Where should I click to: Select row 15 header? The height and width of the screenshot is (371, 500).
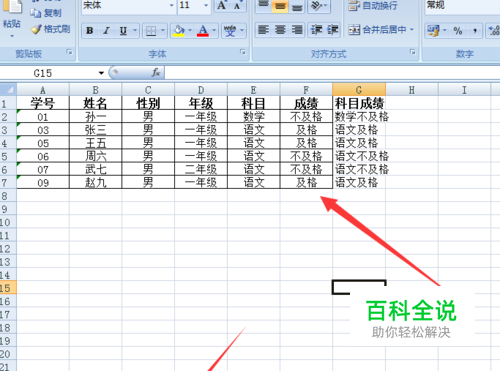pos(8,288)
